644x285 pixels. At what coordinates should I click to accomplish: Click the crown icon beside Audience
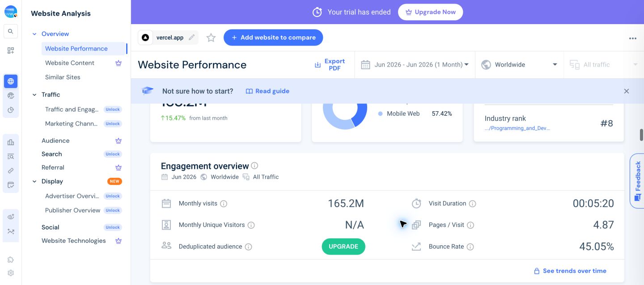[119, 141]
